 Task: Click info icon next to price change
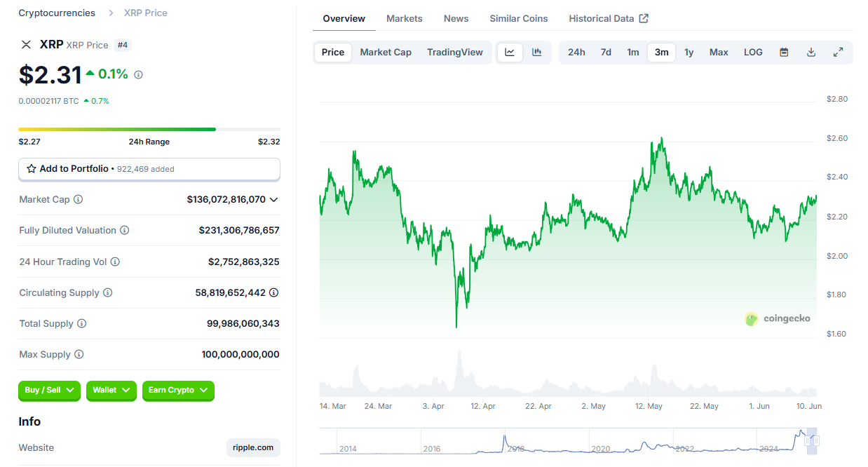pos(138,74)
